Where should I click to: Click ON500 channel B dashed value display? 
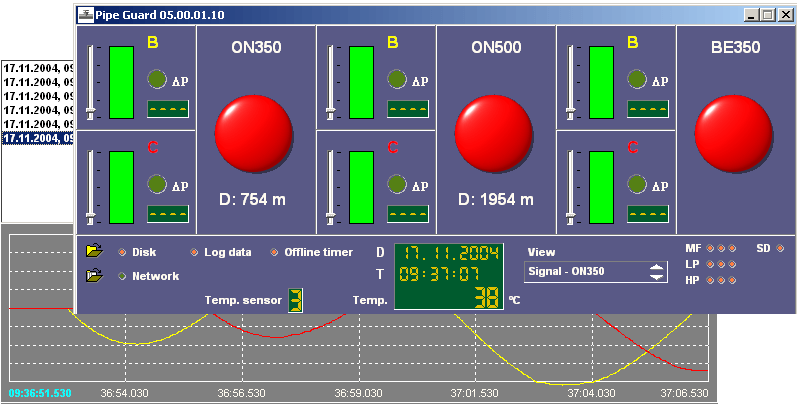pos(408,109)
